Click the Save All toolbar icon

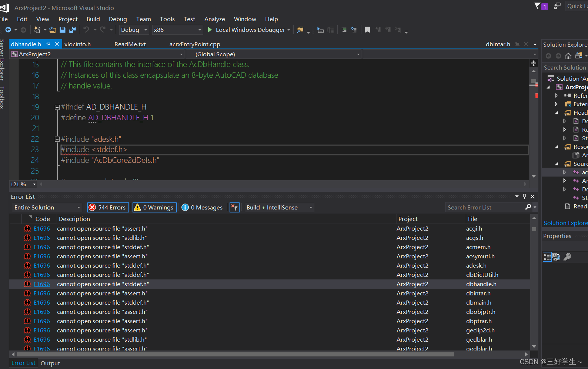tap(73, 30)
